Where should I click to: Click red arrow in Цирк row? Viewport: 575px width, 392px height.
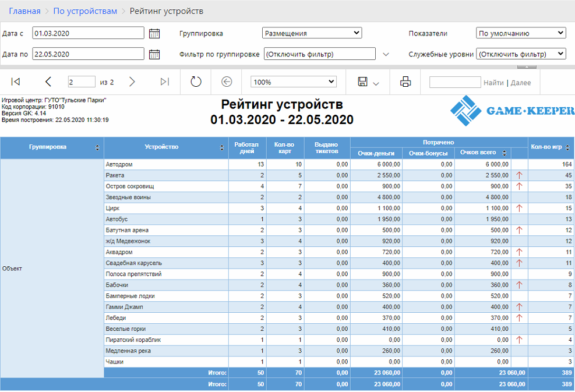pos(519,209)
